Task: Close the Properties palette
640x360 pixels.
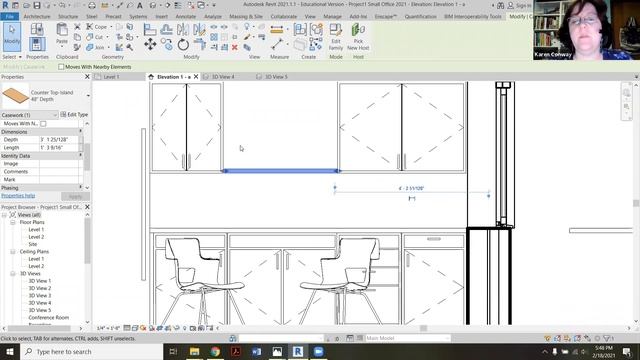Action: 87,77
